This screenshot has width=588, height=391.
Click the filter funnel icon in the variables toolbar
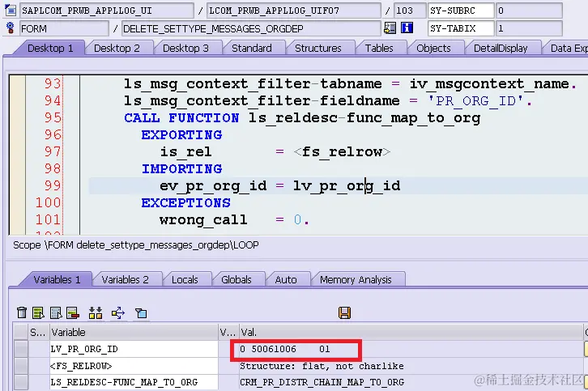[x=141, y=313]
